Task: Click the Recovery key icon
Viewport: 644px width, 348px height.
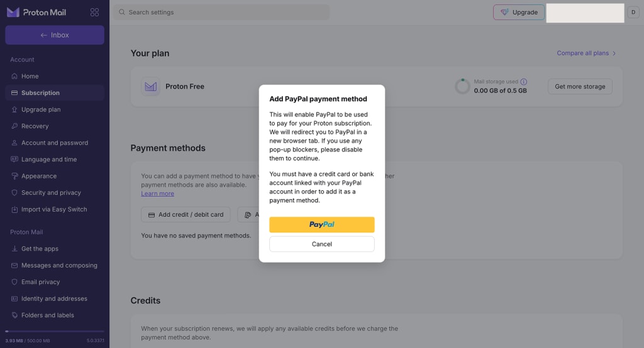Action: click(x=14, y=126)
